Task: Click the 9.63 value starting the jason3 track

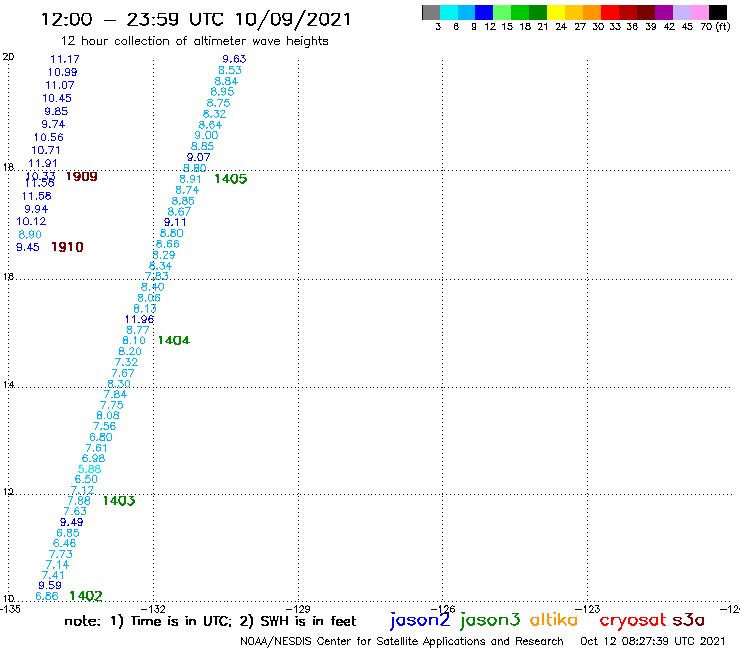Action: 235,59
